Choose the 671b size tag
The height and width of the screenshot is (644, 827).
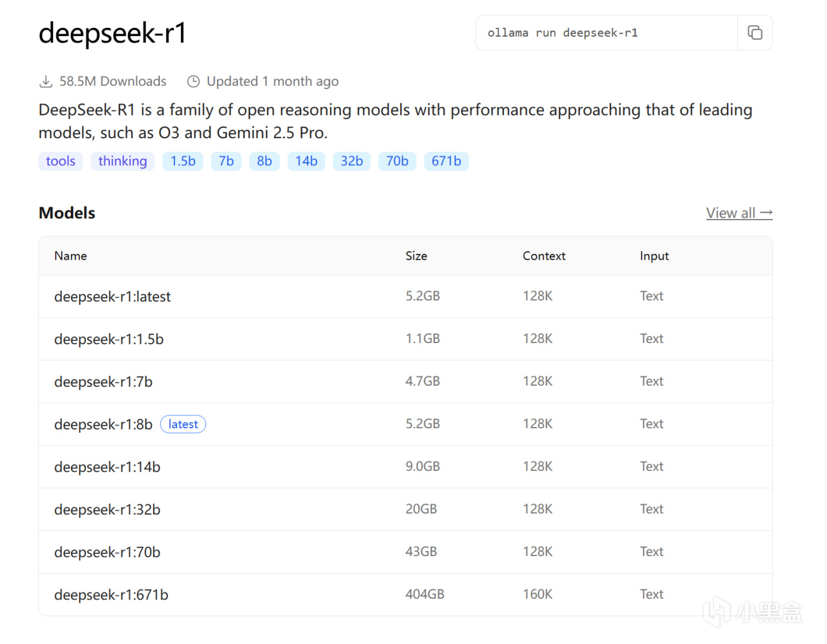click(x=446, y=161)
